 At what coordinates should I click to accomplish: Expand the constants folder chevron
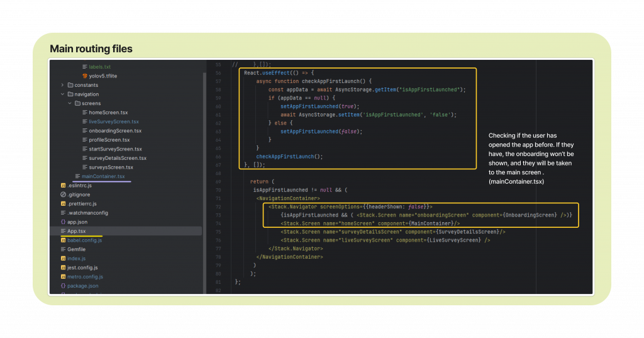pyautogui.click(x=62, y=85)
